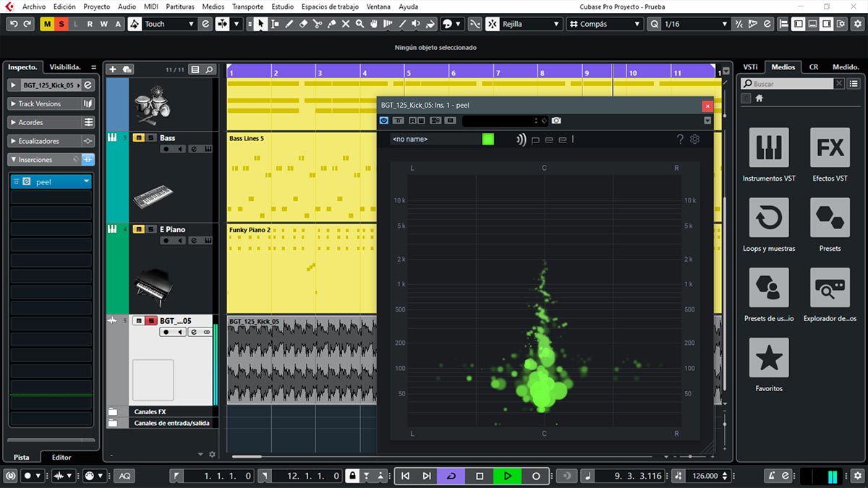Click the media home icon

759,98
